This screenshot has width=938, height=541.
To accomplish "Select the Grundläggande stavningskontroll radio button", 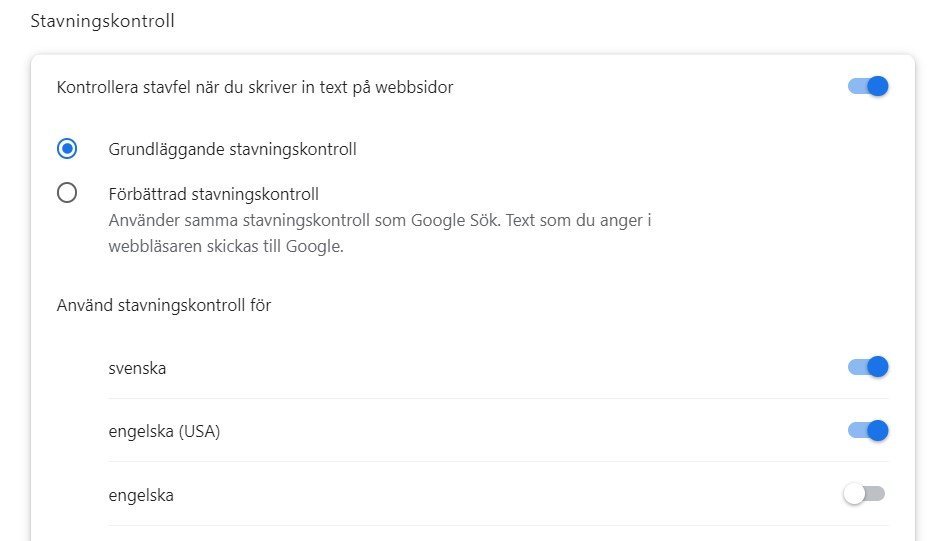I will pyautogui.click(x=67, y=149).
